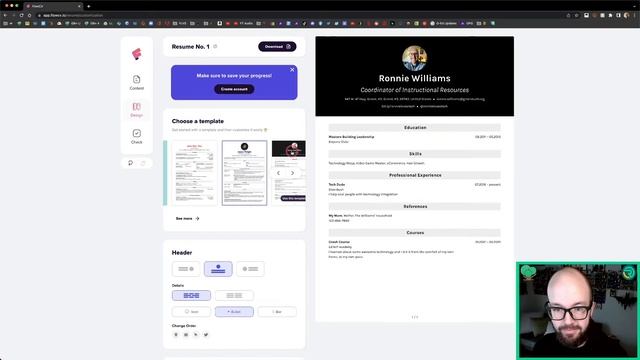Click the browser reload button
Image resolution: width=640 pixels, height=360 pixels.
coord(21,15)
